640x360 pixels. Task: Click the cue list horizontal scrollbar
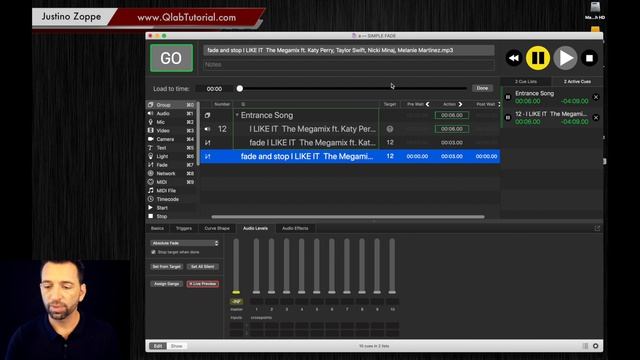pyautogui.click(x=348, y=217)
